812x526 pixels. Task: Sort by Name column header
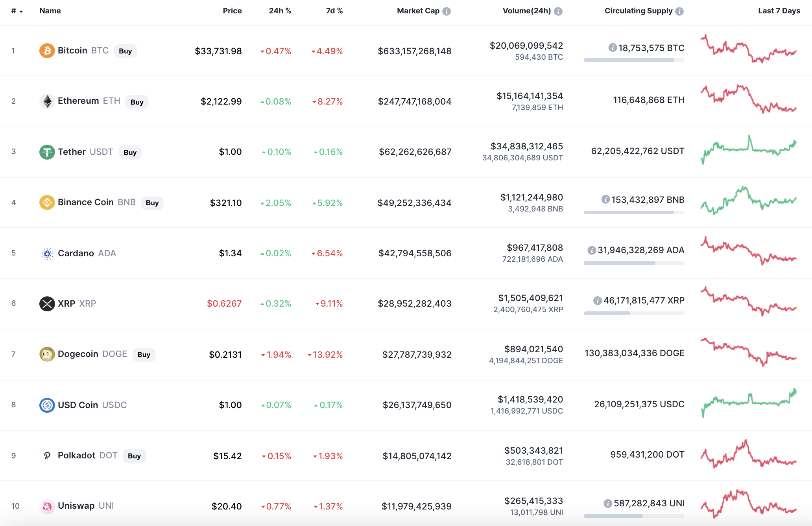(50, 11)
